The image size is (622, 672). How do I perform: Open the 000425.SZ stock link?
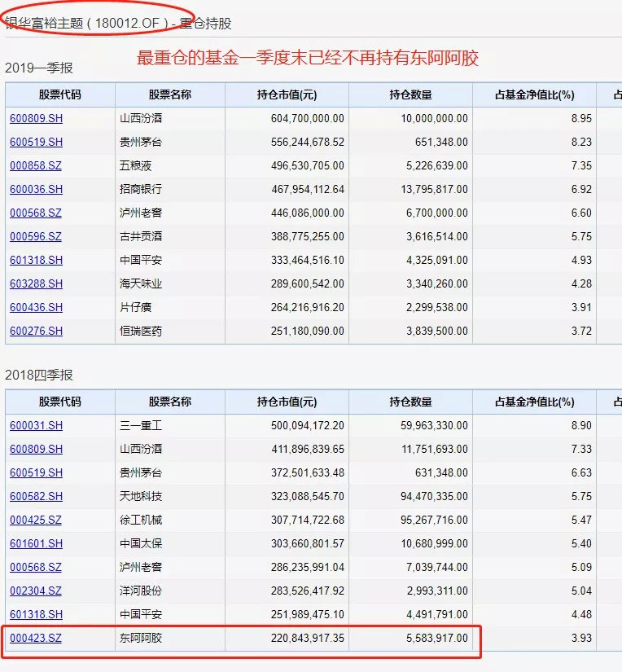[x=36, y=520]
